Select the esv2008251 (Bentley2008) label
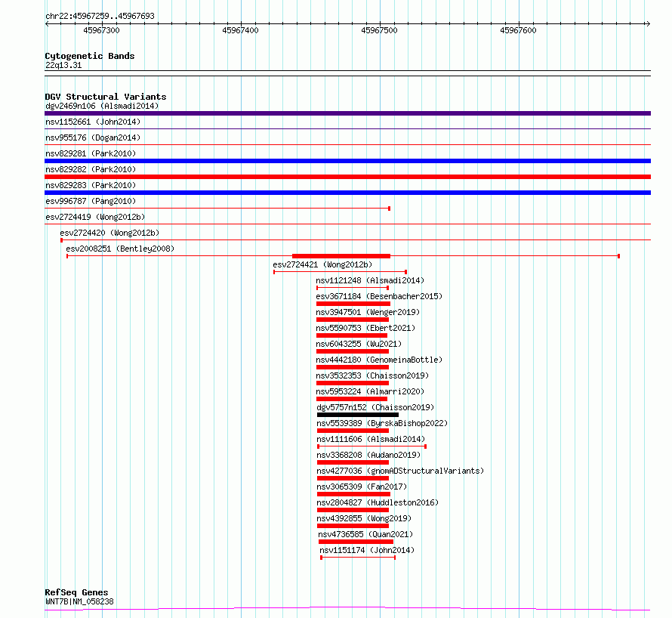 point(120,249)
